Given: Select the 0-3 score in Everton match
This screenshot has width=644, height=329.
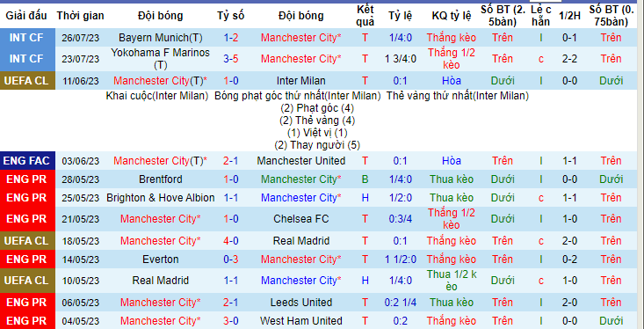Looking at the screenshot, I should click(x=231, y=260).
